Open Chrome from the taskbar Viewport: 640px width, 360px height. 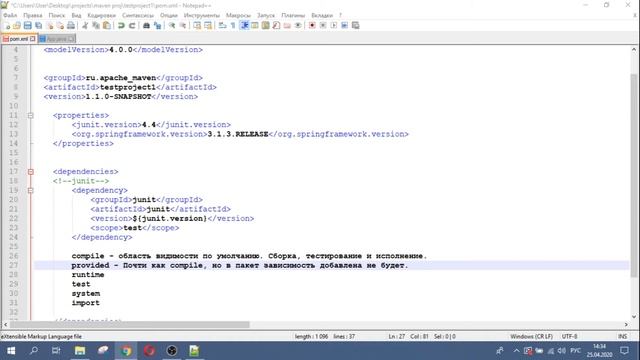(x=126, y=351)
